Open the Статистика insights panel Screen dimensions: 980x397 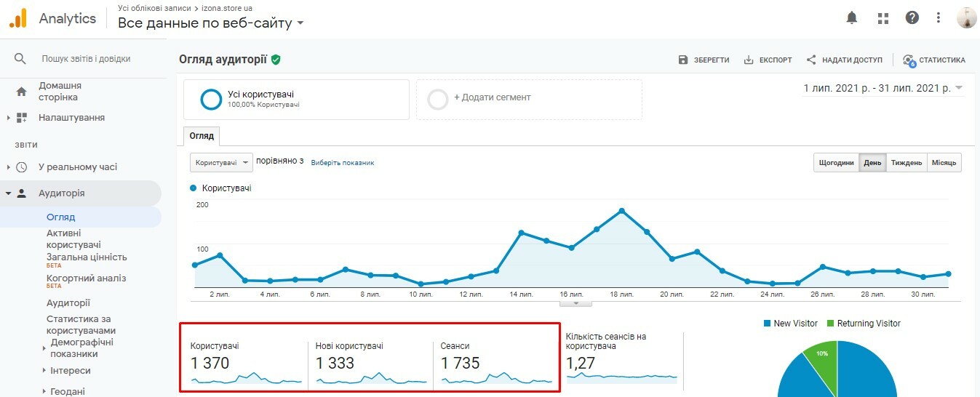click(934, 60)
